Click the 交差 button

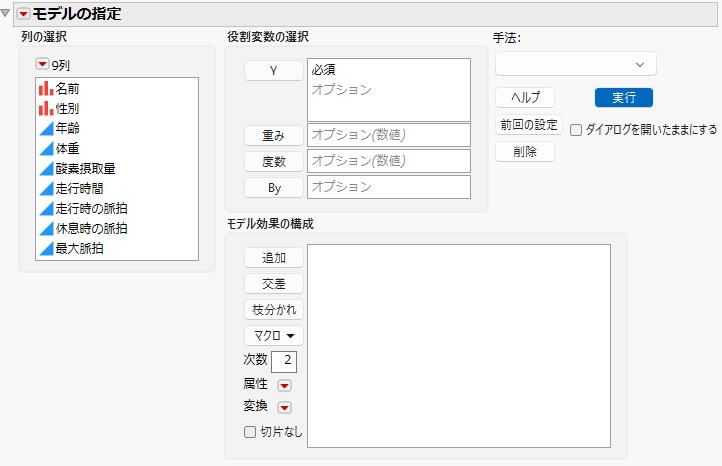[x=274, y=284]
